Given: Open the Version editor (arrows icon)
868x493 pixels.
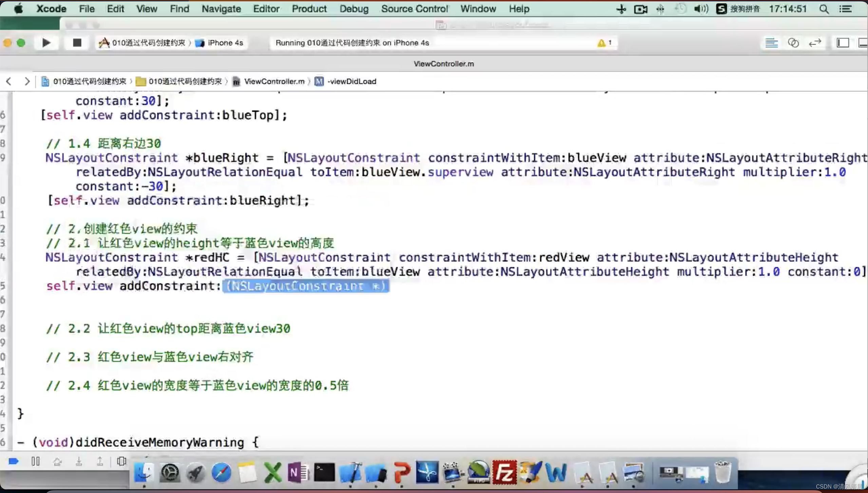Looking at the screenshot, I should [815, 43].
